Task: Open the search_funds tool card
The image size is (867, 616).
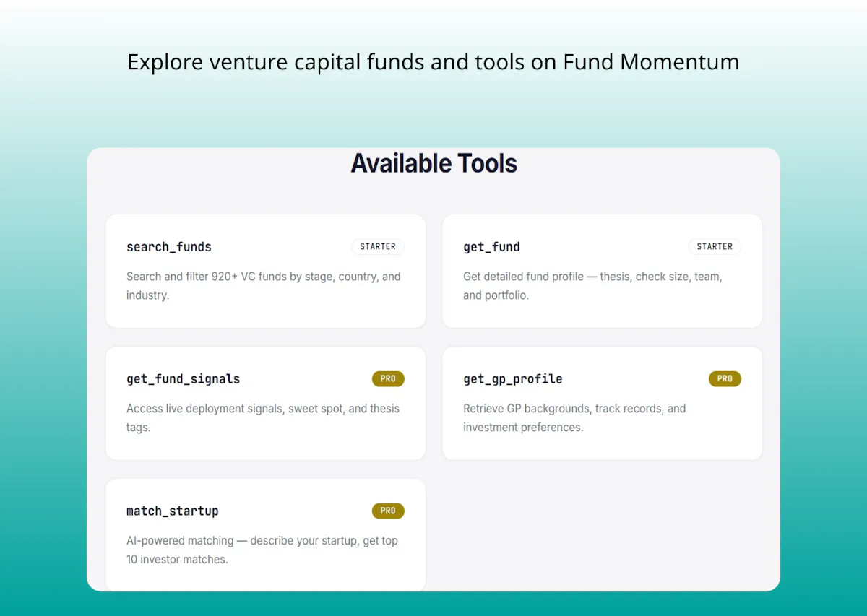Action: click(266, 271)
